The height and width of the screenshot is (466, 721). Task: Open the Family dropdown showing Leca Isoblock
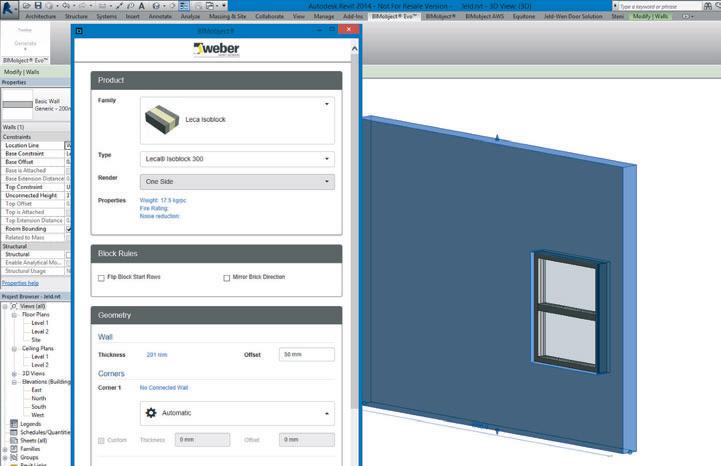point(237,120)
